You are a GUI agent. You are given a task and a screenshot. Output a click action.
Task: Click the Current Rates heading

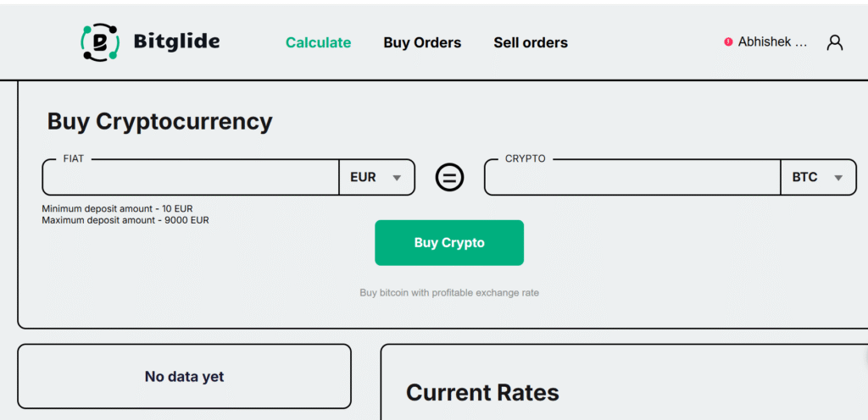[x=482, y=393]
